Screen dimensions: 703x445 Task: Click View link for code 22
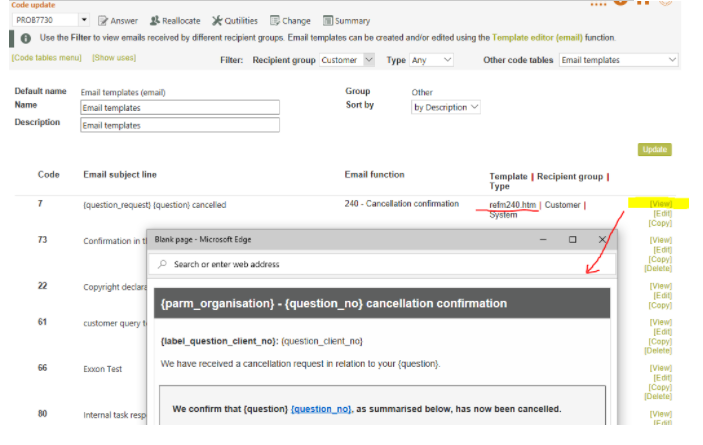661,286
